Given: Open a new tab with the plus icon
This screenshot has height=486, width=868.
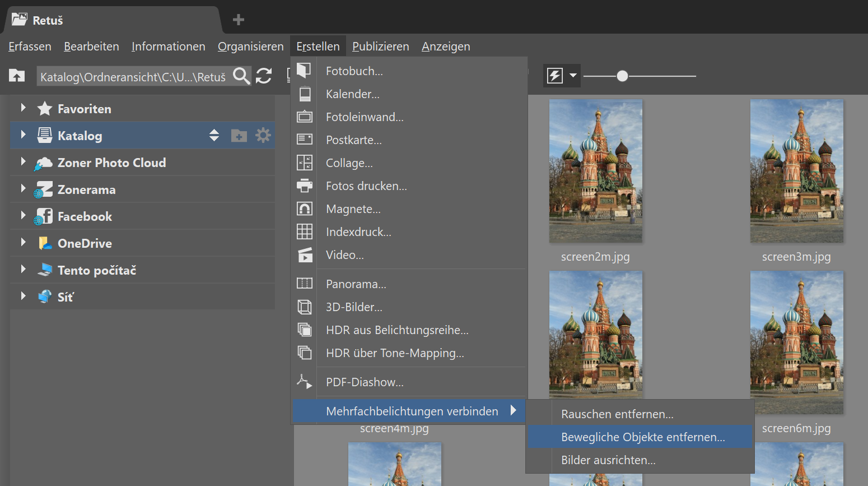Looking at the screenshot, I should point(239,20).
